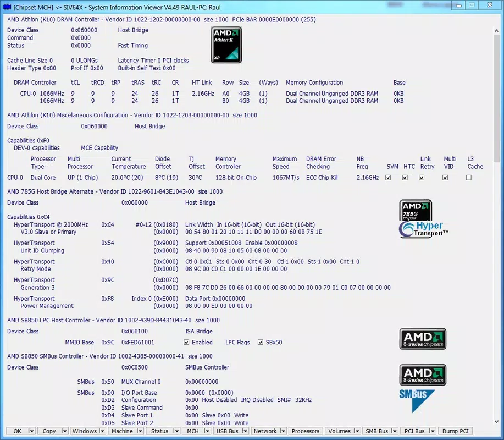Click the MCH button
Viewport: 504px width, 440px height.
coord(193,431)
